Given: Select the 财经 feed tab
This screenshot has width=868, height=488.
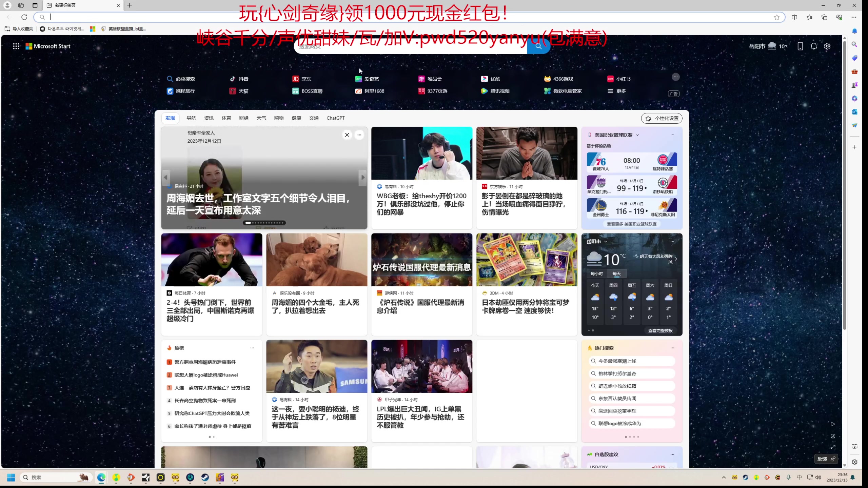Looking at the screenshot, I should 244,118.
